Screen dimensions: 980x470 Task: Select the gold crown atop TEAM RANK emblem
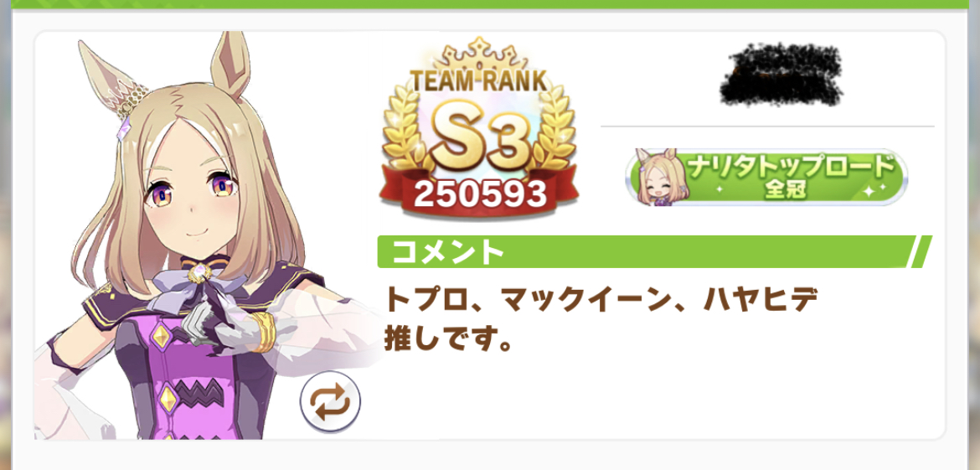[x=480, y=56]
